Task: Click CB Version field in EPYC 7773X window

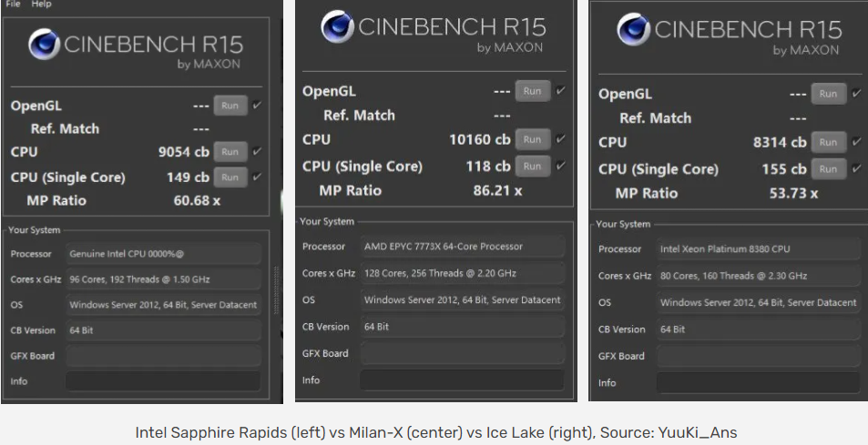Action: pos(462,326)
